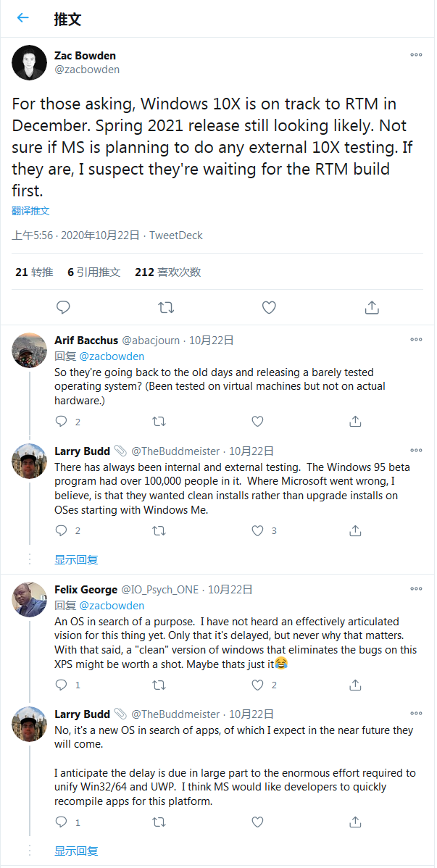Open Zac Bowden's profile picture
437x868 pixels.
pos(30,62)
